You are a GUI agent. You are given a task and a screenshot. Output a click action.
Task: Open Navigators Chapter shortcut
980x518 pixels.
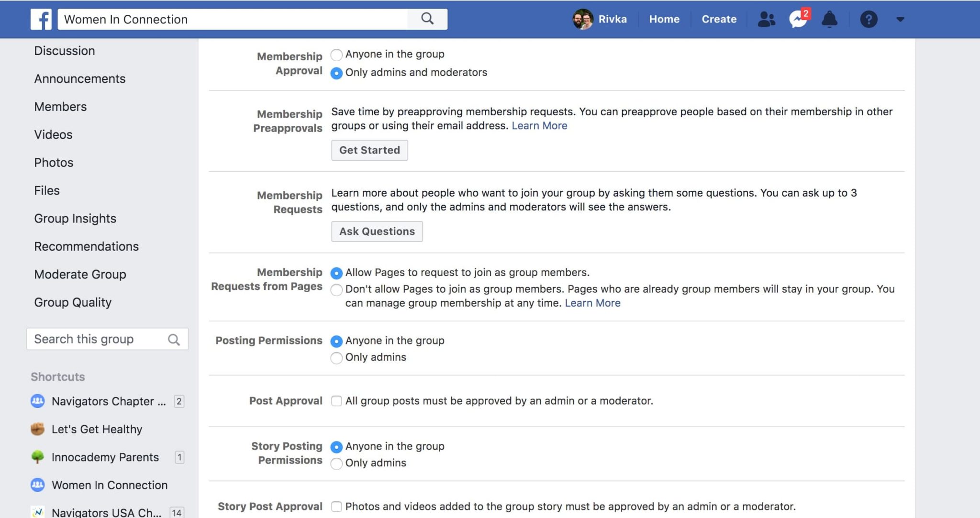pos(109,401)
